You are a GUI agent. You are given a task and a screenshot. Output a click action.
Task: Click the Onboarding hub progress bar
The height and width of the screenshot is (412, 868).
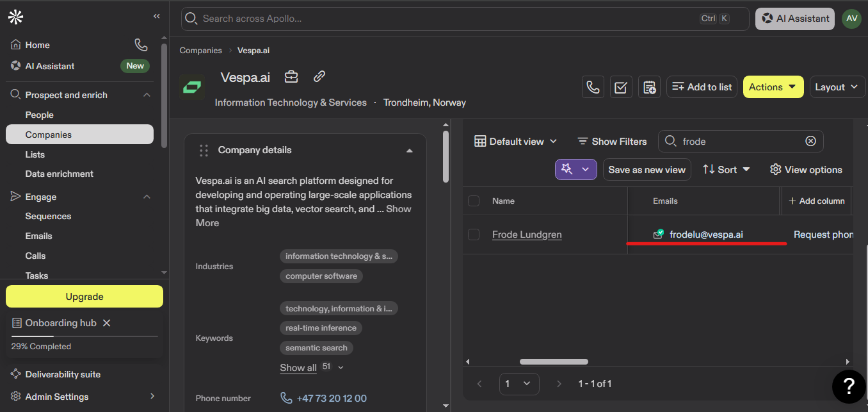pos(84,336)
